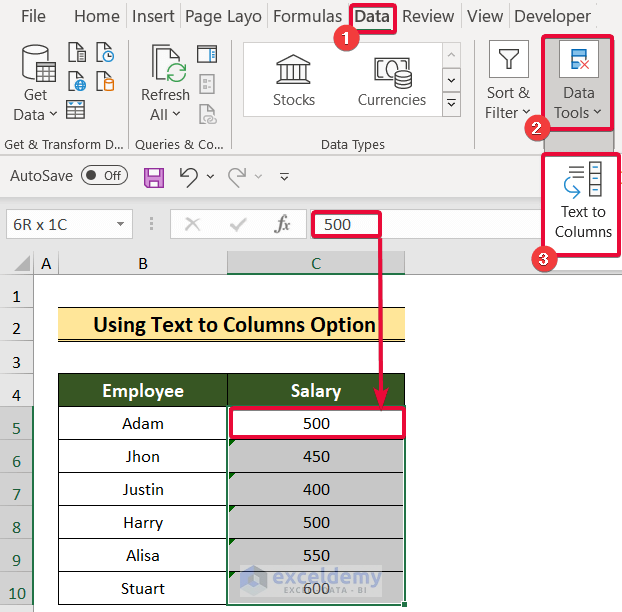Click Recent Sources icon
The image size is (622, 612).
pos(103,54)
